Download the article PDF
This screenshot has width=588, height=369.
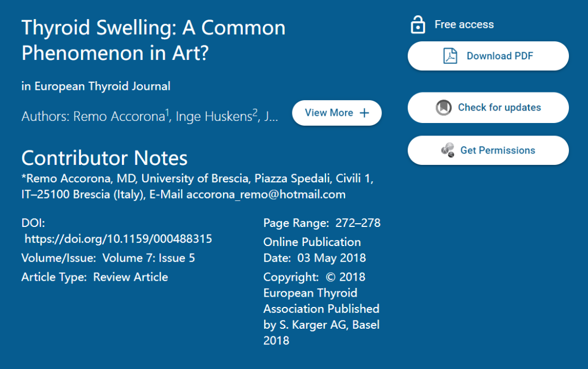[x=488, y=56]
